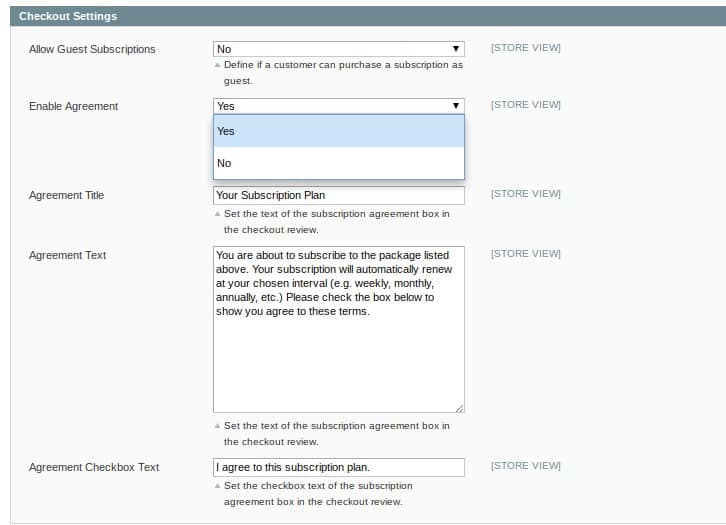Open the Allow Guest Subscriptions dropdown
This screenshot has width=726, height=525.
338,49
